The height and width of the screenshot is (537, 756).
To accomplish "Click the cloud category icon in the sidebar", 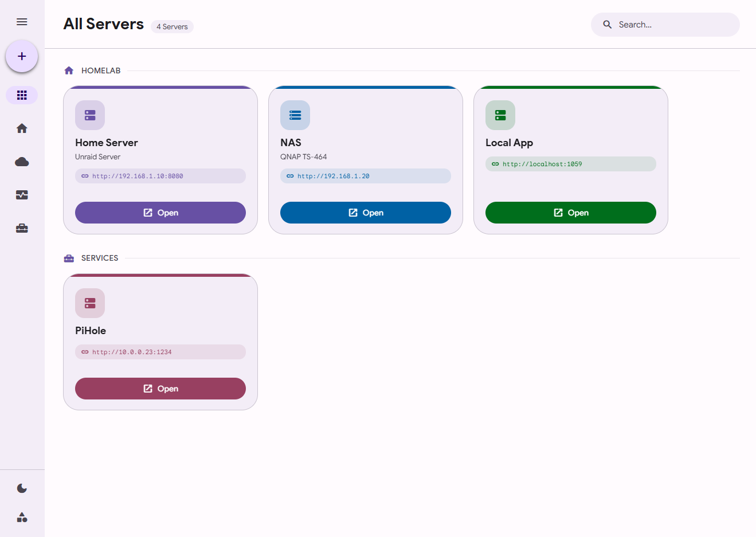I will pyautogui.click(x=22, y=161).
